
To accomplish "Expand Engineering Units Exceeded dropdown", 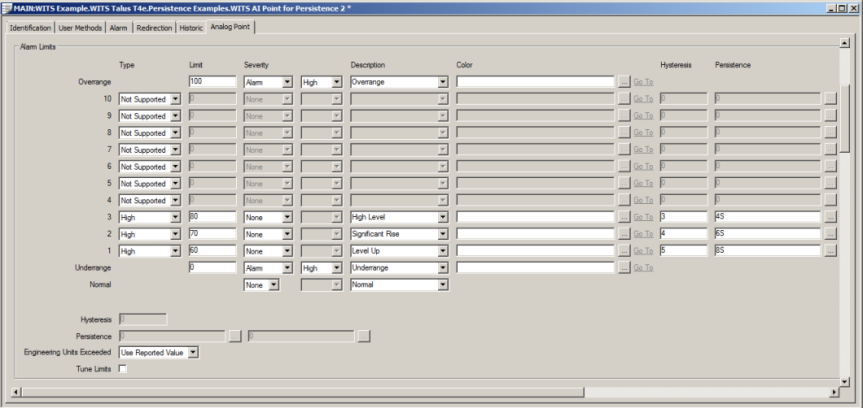I will pos(193,352).
